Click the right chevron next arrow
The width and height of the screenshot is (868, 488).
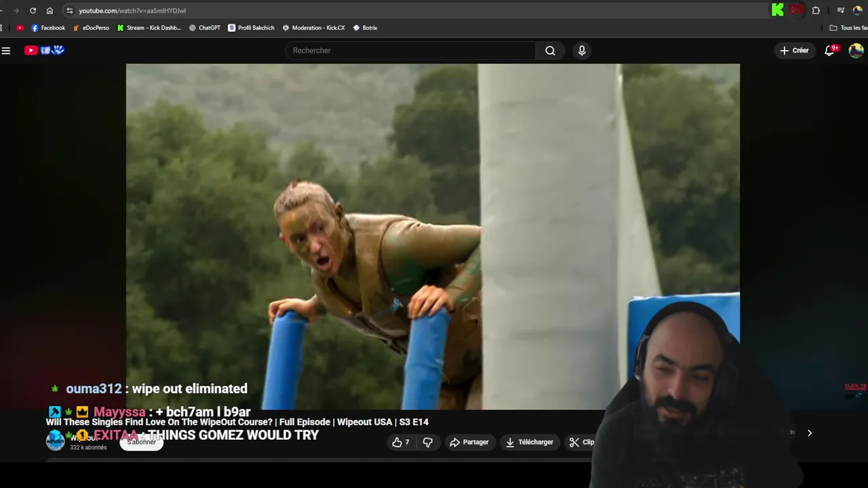pyautogui.click(x=809, y=432)
